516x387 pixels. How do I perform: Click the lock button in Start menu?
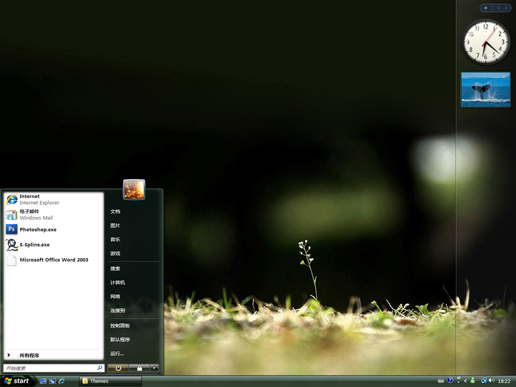pos(139,368)
